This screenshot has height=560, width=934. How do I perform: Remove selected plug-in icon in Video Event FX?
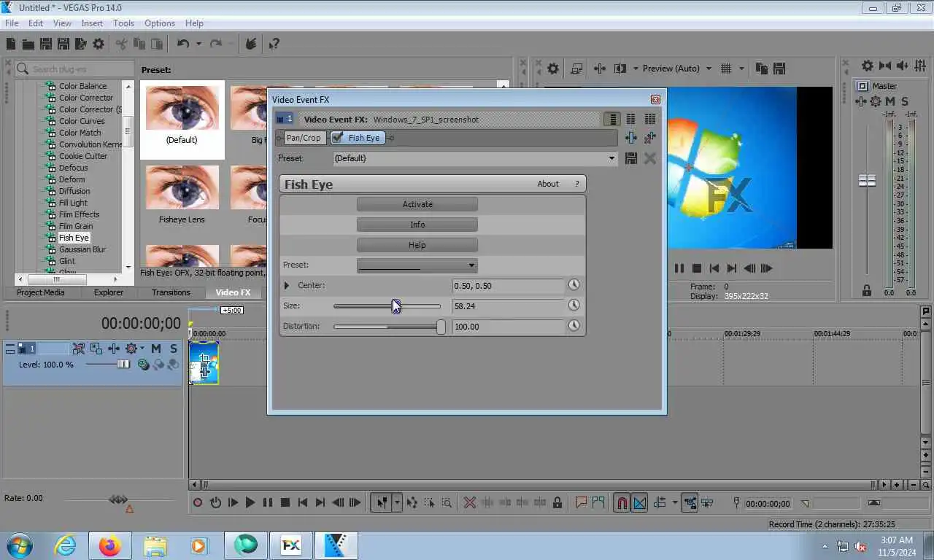[649, 138]
